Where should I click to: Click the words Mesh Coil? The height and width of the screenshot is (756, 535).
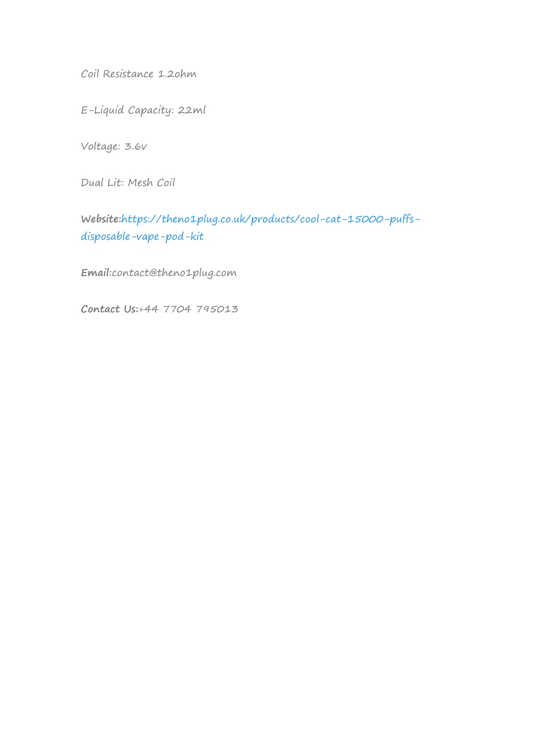(152, 183)
